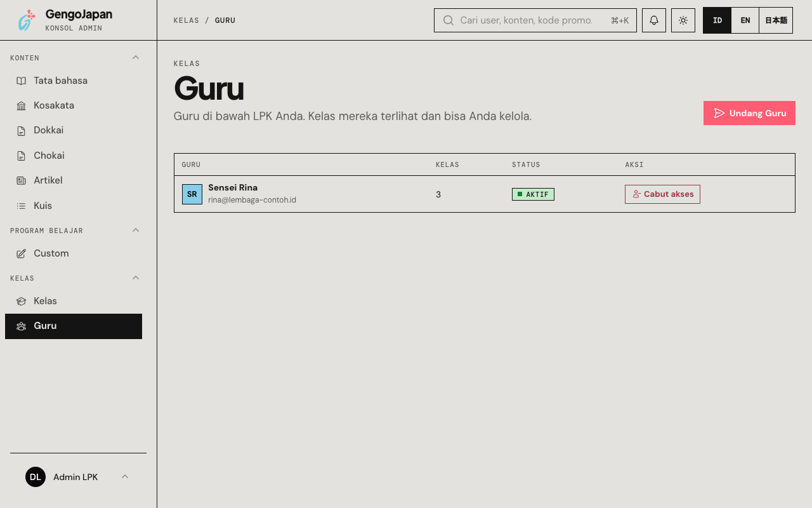Click the Guru people icon in sidebar
This screenshot has width=812, height=508.
point(22,326)
